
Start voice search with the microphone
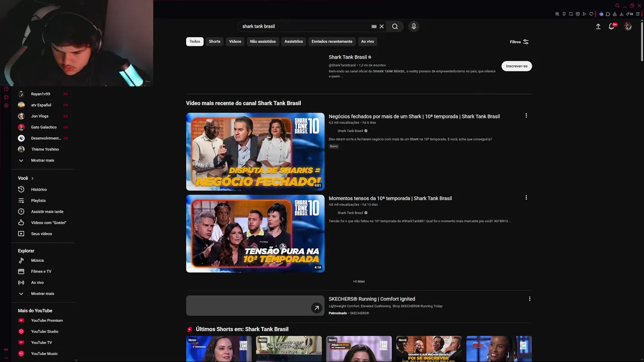(x=414, y=26)
